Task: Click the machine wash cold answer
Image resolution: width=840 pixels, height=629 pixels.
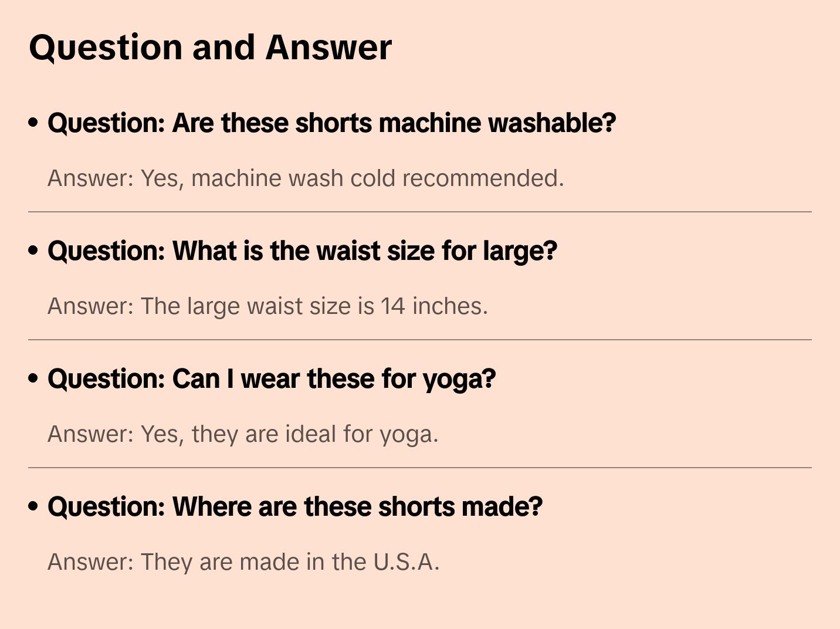Action: tap(305, 178)
